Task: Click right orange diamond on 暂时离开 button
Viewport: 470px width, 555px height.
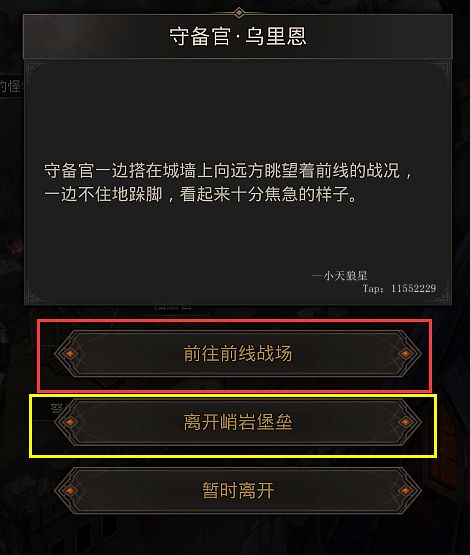Action: tap(405, 491)
